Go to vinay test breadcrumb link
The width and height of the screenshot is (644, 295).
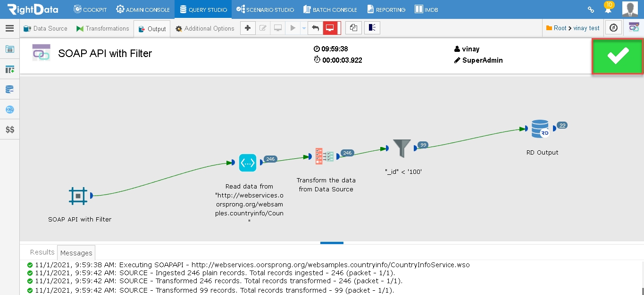[x=586, y=28]
